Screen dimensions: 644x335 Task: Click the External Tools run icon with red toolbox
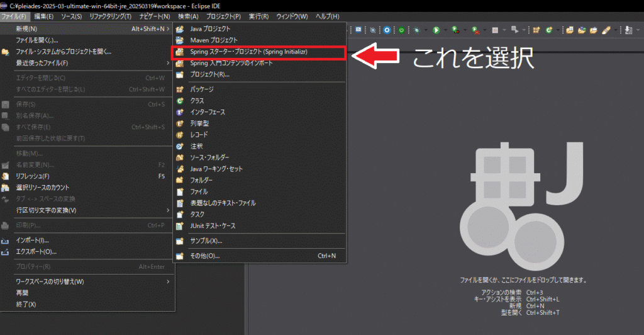475,30
